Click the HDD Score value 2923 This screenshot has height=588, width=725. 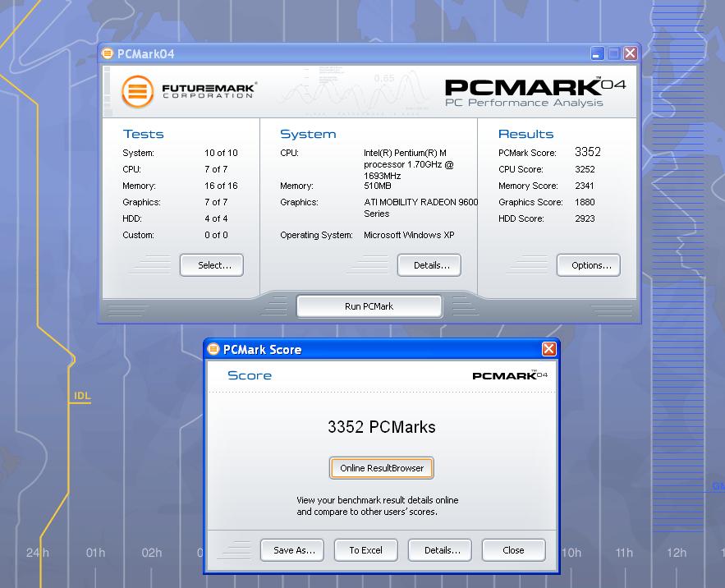[585, 218]
